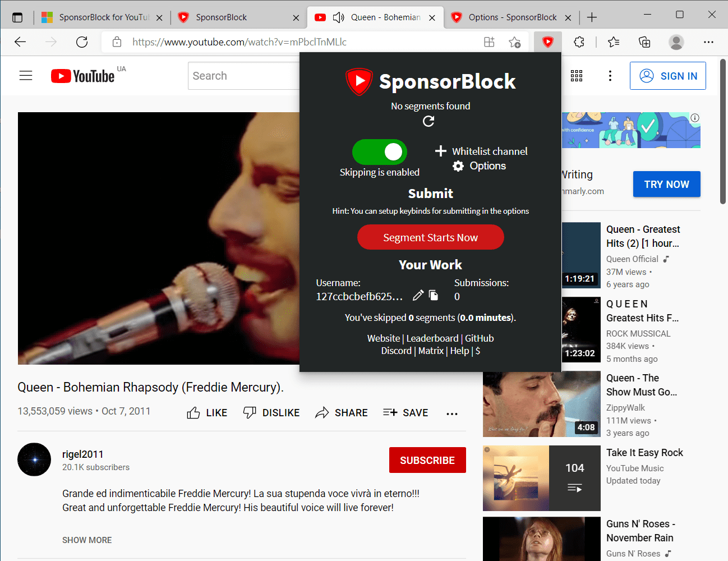Open SponsorBlock Options with the gear icon
This screenshot has height=561, width=728.
(x=458, y=166)
